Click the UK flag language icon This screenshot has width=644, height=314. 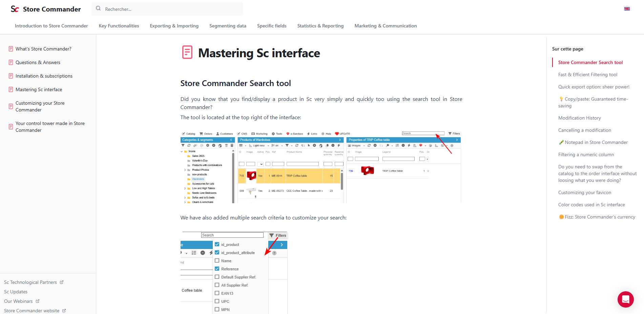(627, 9)
